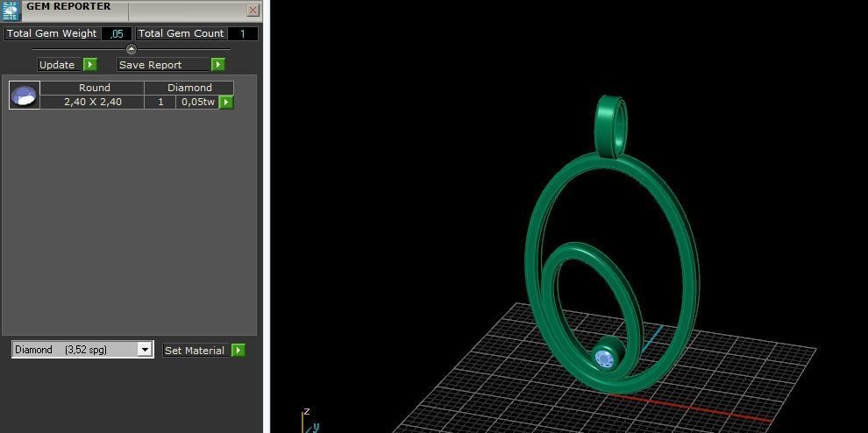Select the round gem thumbnail
The image size is (868, 433).
[25, 95]
